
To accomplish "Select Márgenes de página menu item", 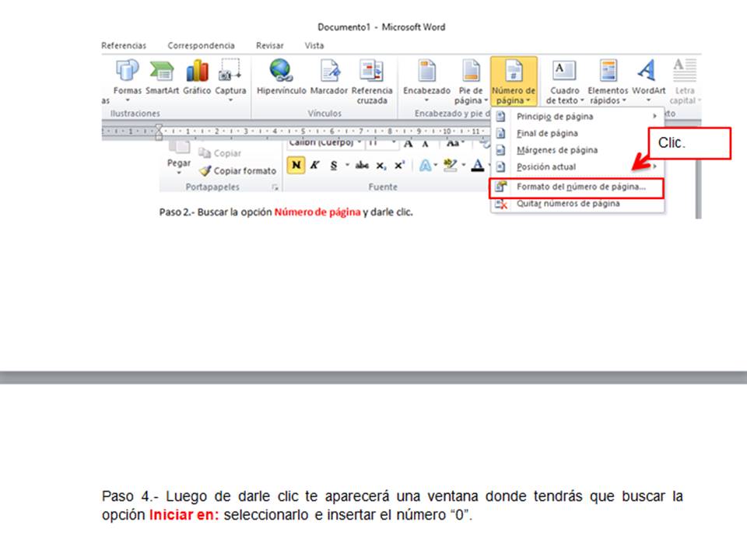I will 577,150.
